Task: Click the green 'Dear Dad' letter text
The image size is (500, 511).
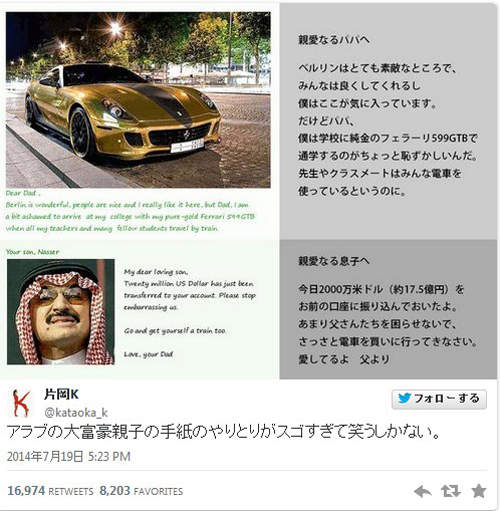Action: click(131, 211)
